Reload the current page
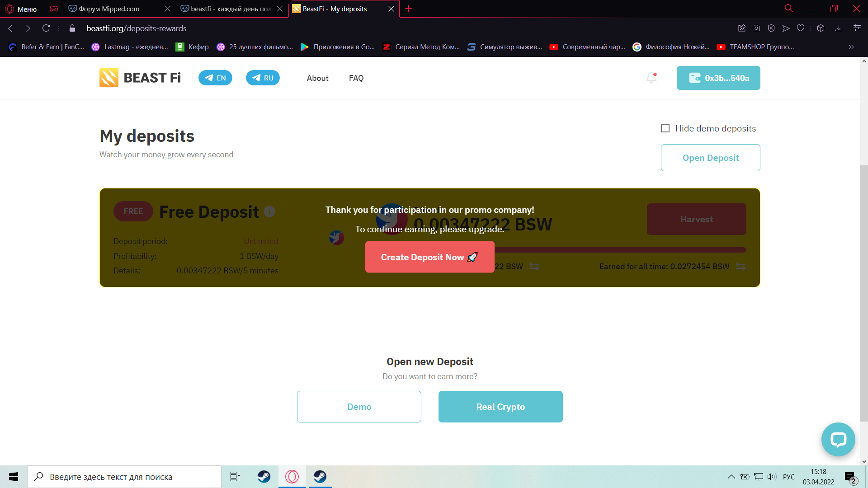This screenshot has height=488, width=868. 46,28
